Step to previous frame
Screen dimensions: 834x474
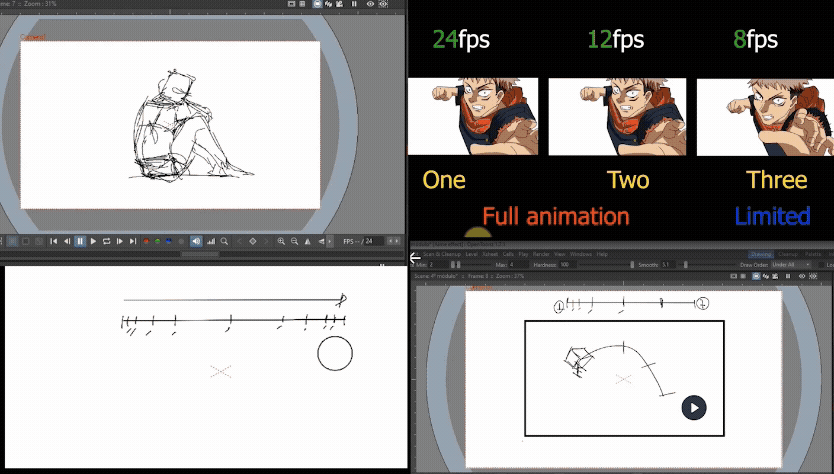point(67,241)
